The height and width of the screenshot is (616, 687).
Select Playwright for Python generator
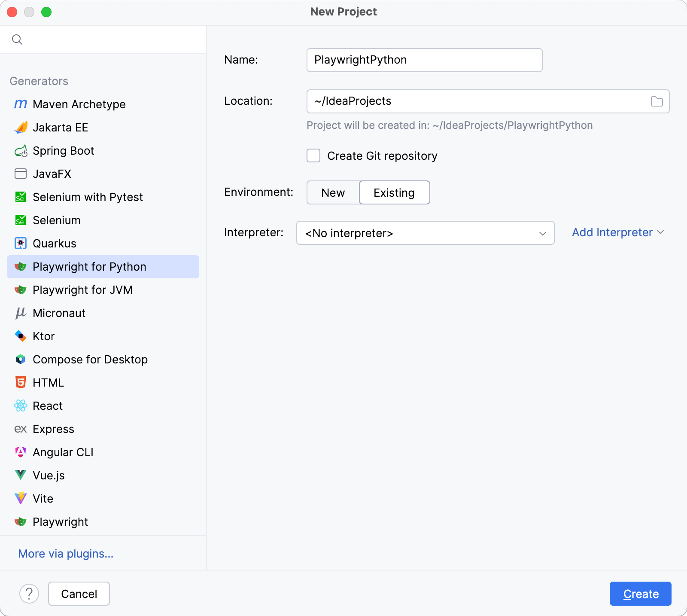tap(89, 266)
